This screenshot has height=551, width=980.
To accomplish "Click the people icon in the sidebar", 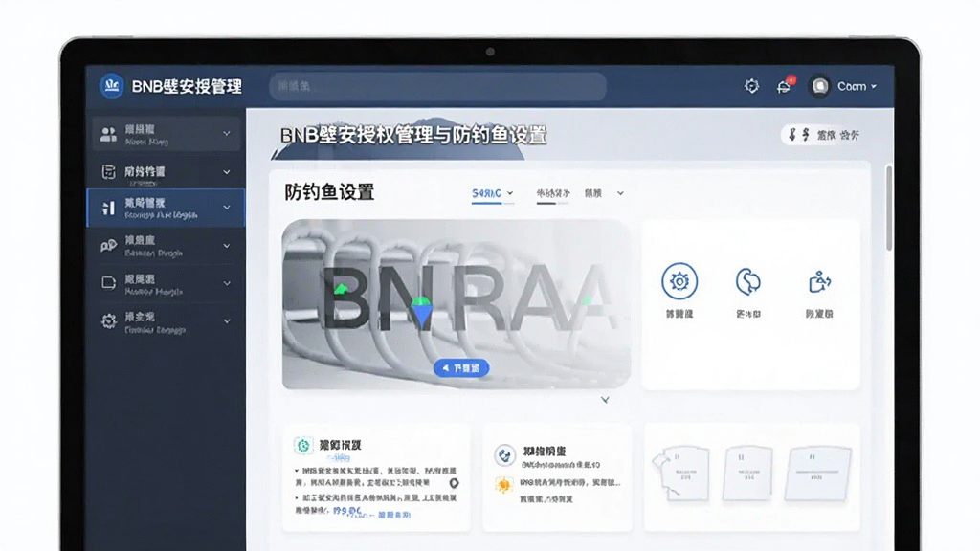I will point(108,134).
